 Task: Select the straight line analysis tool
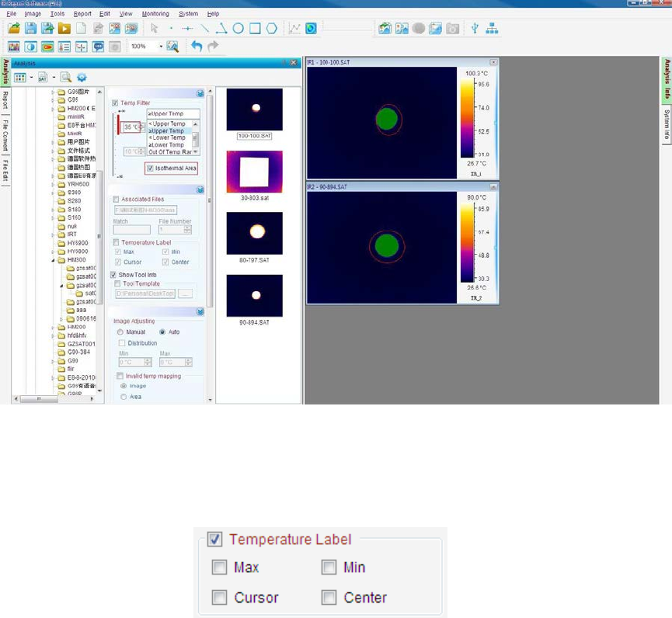[205, 29]
